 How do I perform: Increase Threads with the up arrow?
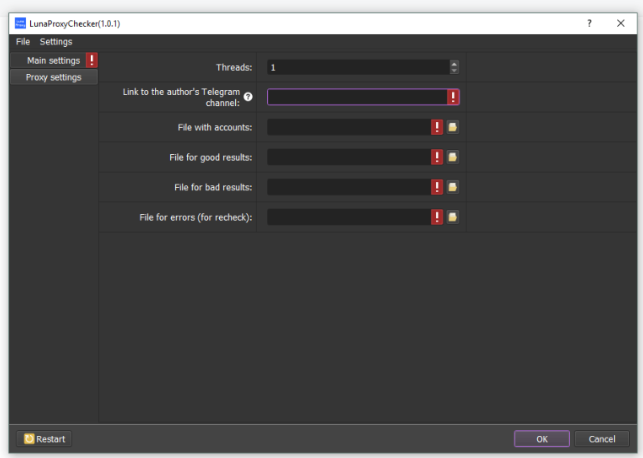[x=454, y=64]
